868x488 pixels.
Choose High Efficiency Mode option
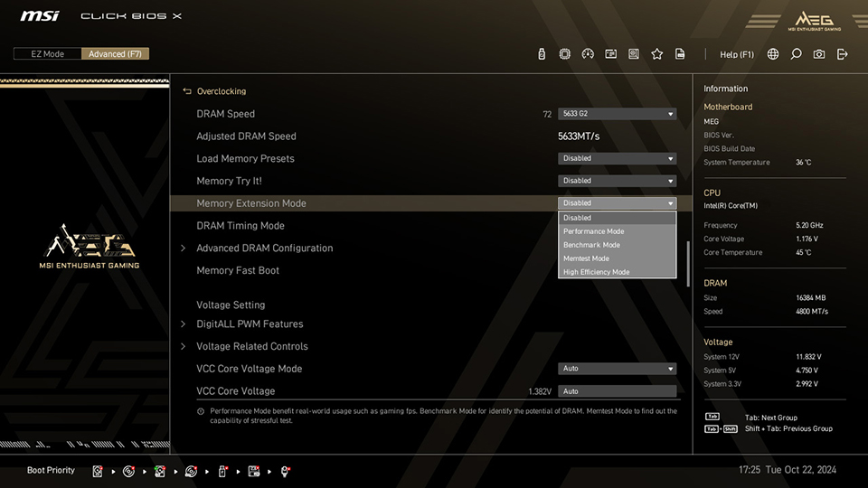[618, 272]
